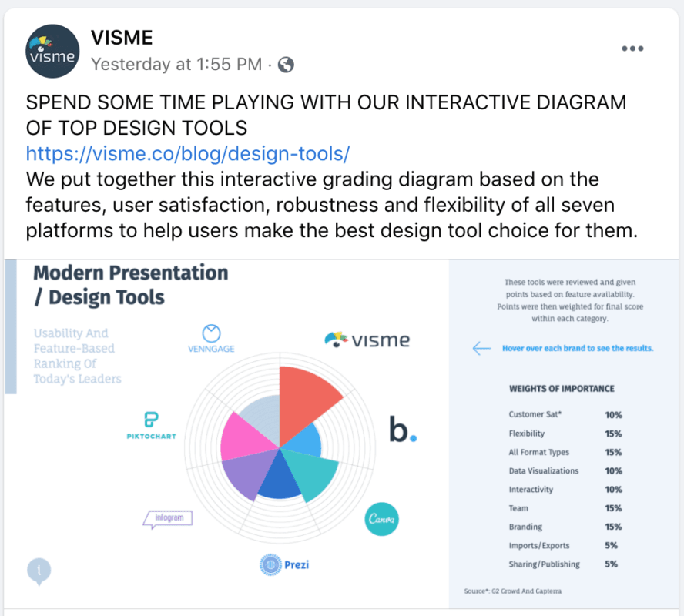Click the info pin icon

39,570
